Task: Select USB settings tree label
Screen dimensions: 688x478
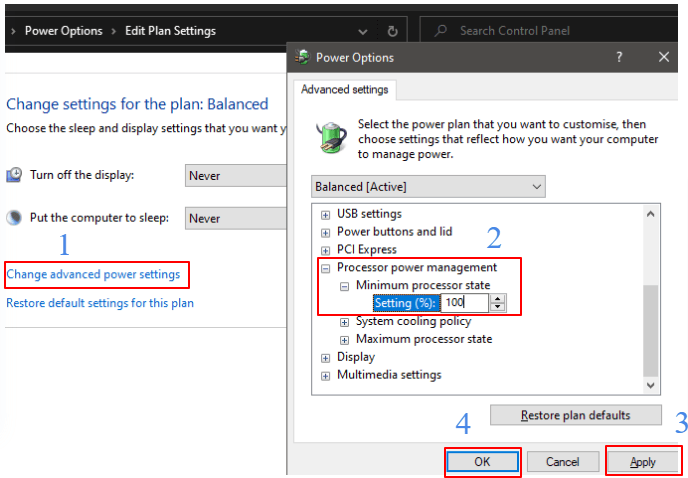Action: tap(369, 214)
